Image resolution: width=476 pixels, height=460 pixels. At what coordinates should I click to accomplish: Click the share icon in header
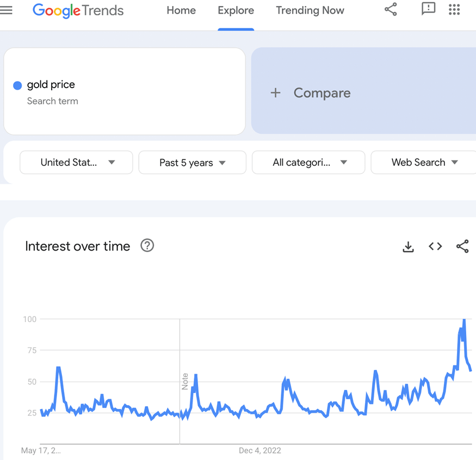coord(391,9)
